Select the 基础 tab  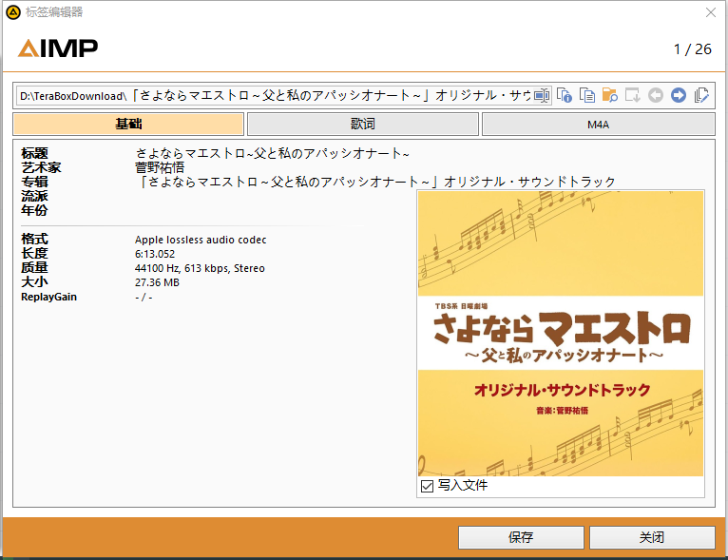(128, 125)
